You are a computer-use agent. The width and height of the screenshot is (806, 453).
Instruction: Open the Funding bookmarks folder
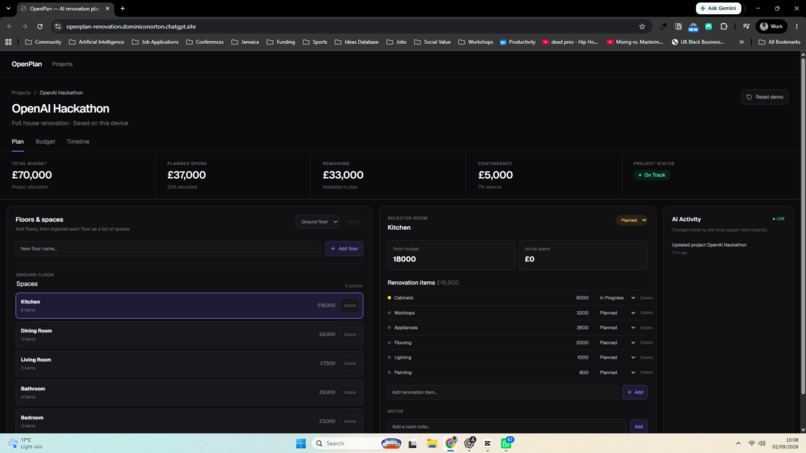(281, 42)
